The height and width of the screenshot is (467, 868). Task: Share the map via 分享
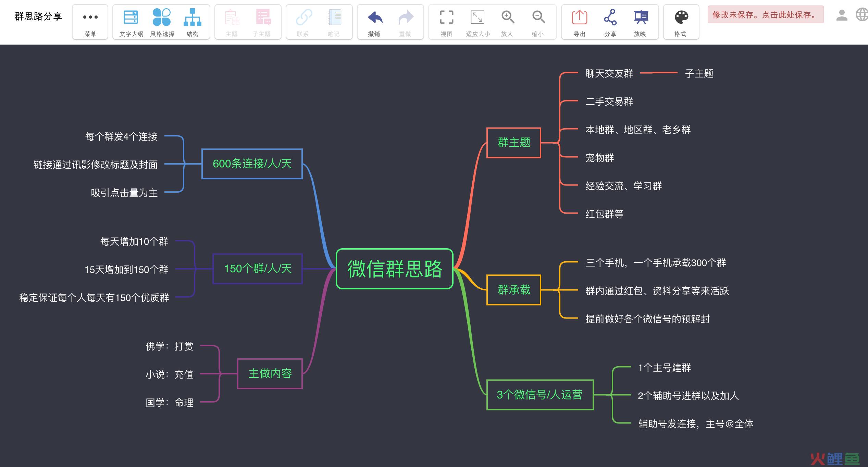610,22
